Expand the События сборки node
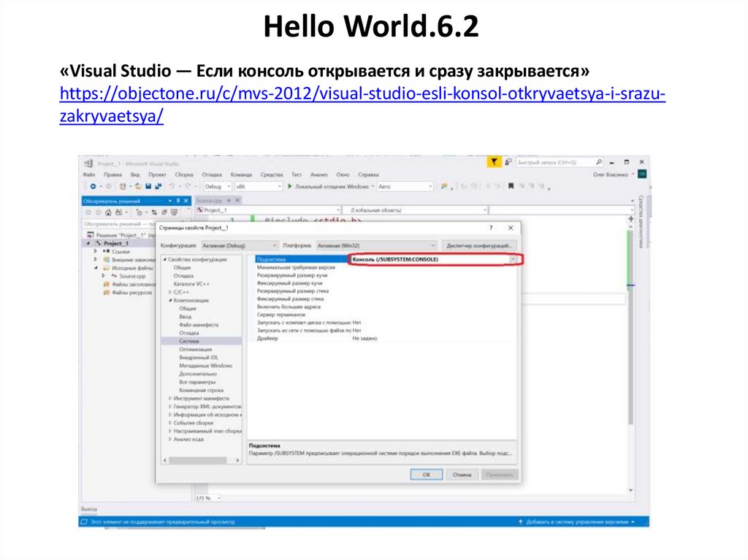 click(170, 423)
